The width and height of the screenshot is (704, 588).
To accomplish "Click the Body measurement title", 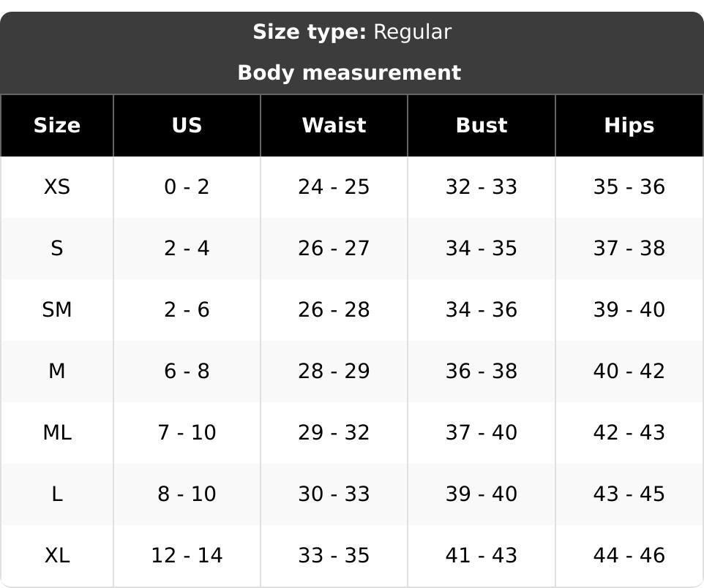I will tap(349, 72).
